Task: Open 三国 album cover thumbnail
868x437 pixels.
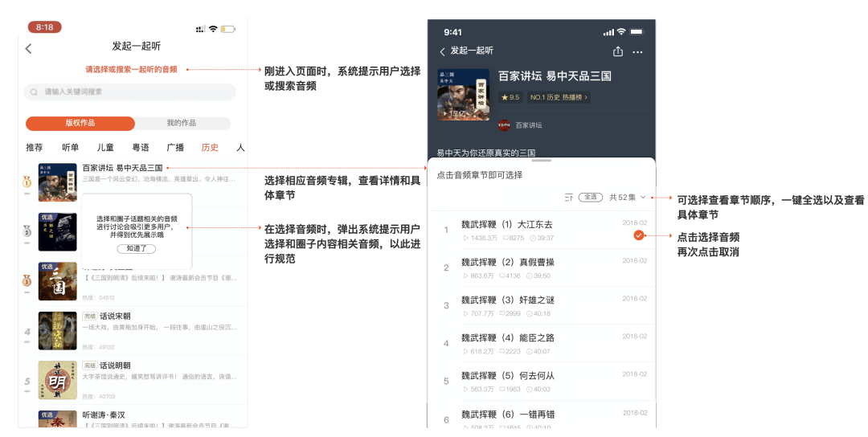Action: [x=58, y=281]
